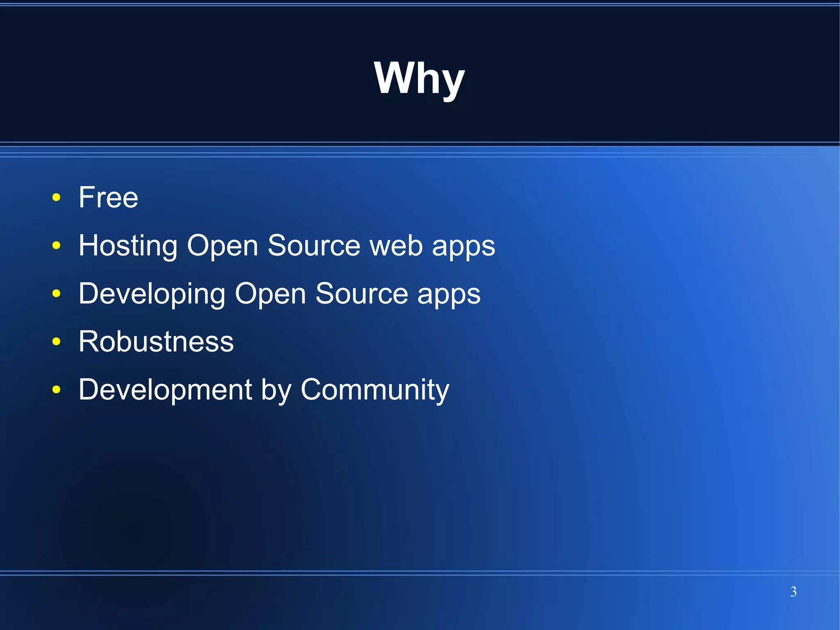
Task: Click the word 'Developing'
Action: (152, 293)
